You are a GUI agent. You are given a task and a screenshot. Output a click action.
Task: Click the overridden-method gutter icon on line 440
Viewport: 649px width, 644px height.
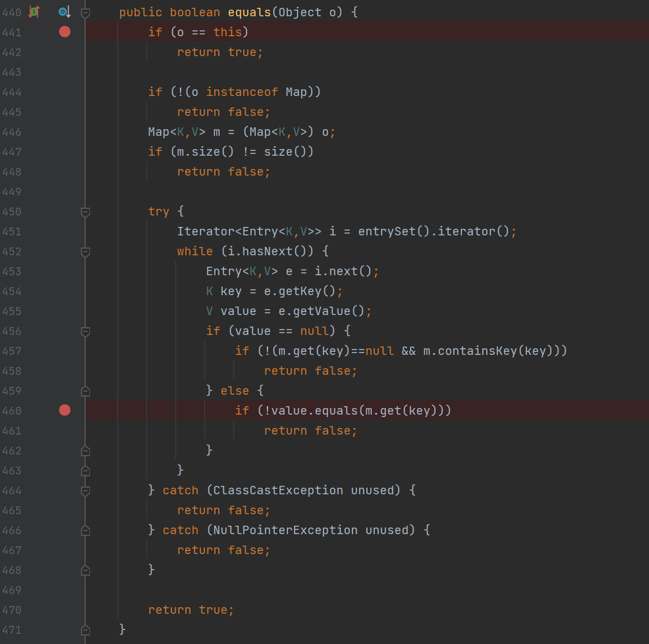point(64,12)
